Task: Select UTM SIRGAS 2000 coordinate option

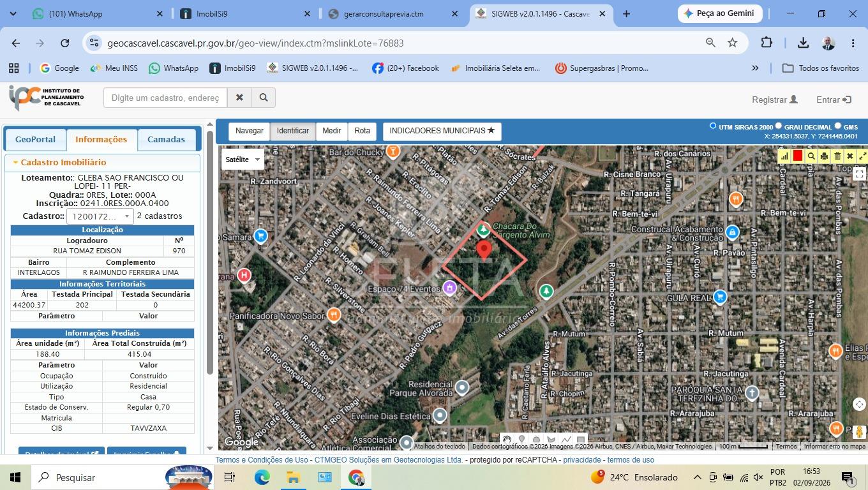Action: (713, 126)
